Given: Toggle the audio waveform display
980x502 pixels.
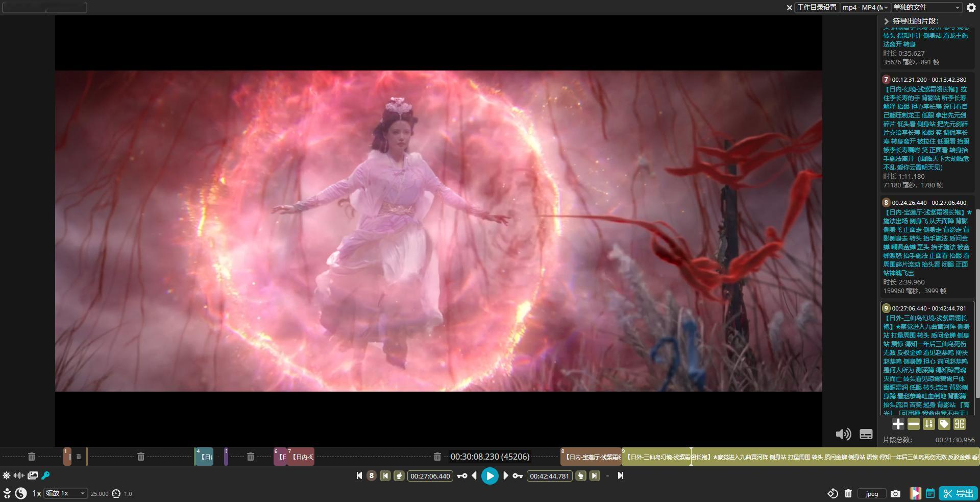Looking at the screenshot, I should [x=19, y=475].
